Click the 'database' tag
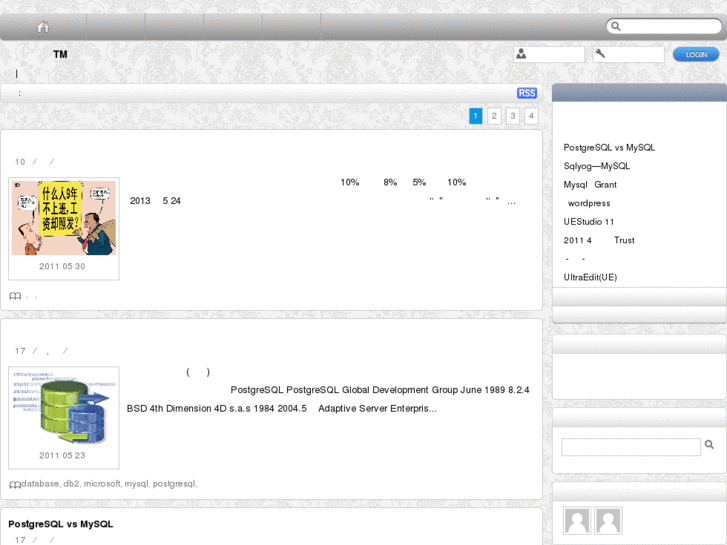Screen dimensions: 727x545 (x=40, y=484)
